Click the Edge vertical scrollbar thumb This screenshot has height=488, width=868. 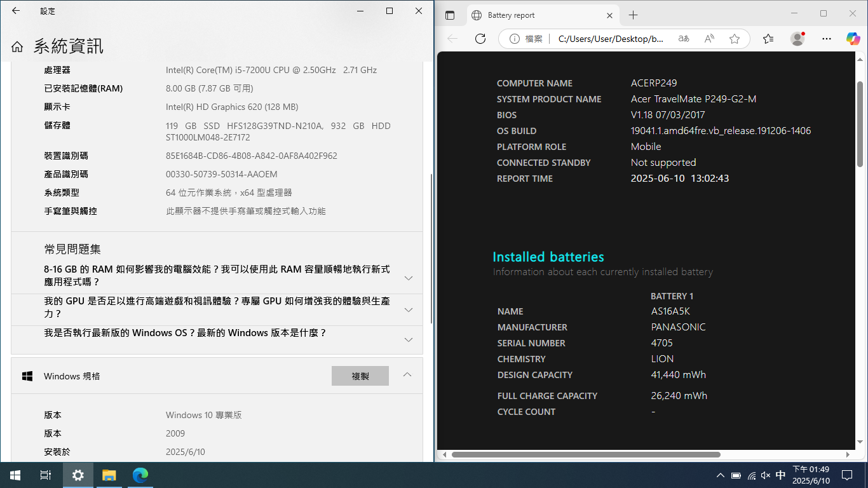[x=859, y=124]
